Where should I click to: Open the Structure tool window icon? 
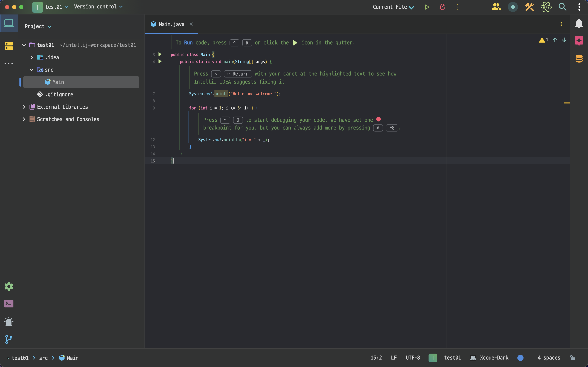(x=9, y=46)
